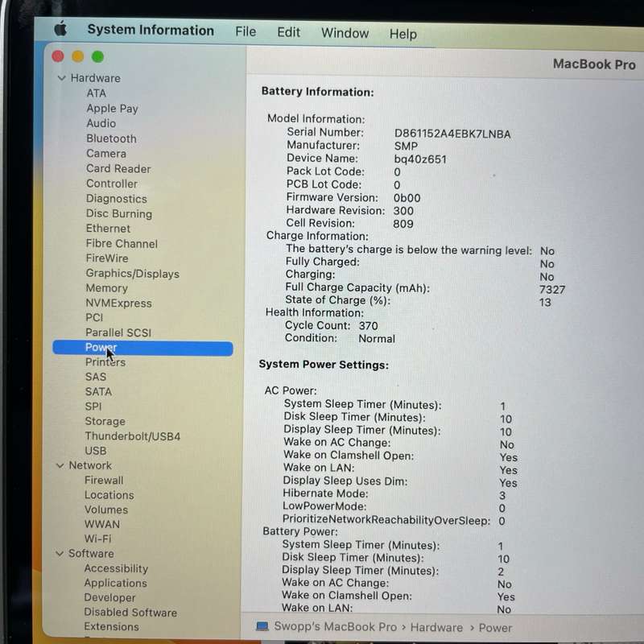Open the System Information menu
644x644 pixels.
pyautogui.click(x=151, y=31)
